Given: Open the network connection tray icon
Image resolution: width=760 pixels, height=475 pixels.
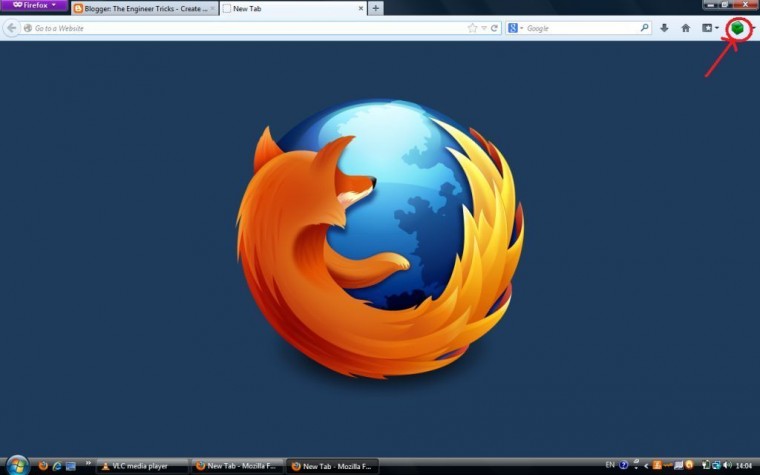Looking at the screenshot, I should pyautogui.click(x=716, y=465).
